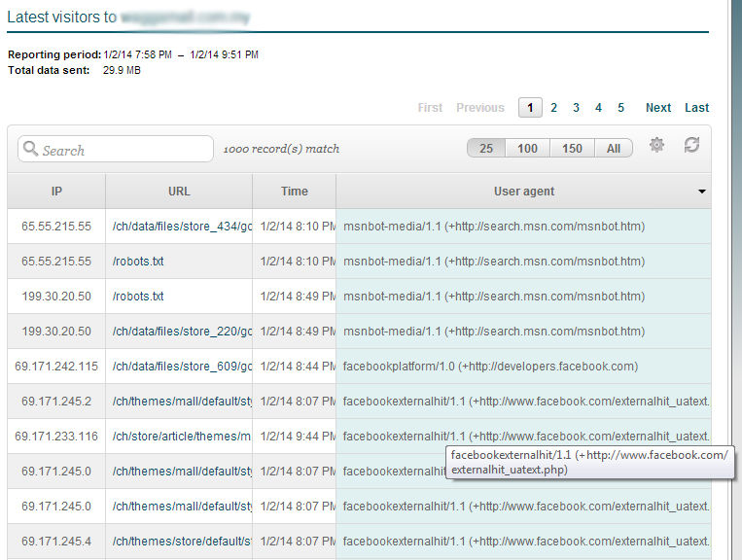
Task: Go to page 3
Action: click(576, 108)
